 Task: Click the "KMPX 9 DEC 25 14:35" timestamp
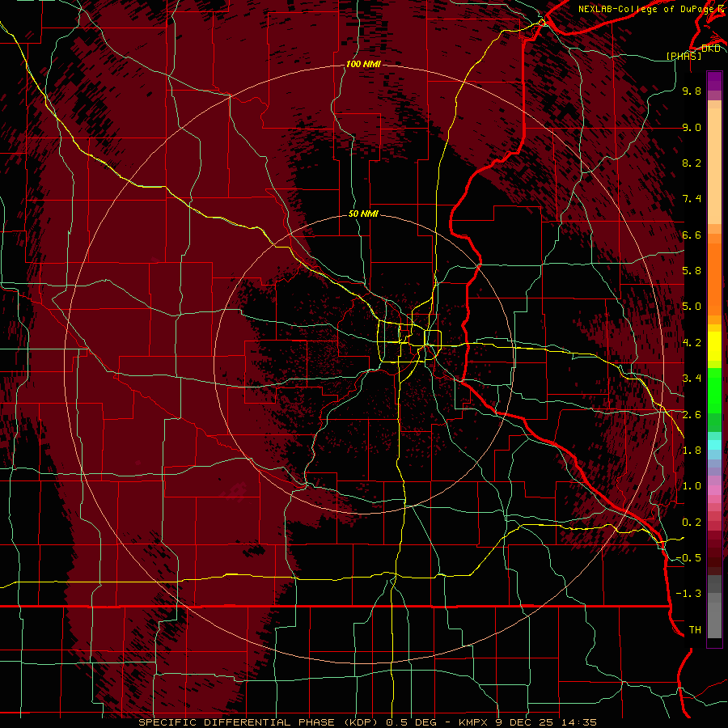527,722
